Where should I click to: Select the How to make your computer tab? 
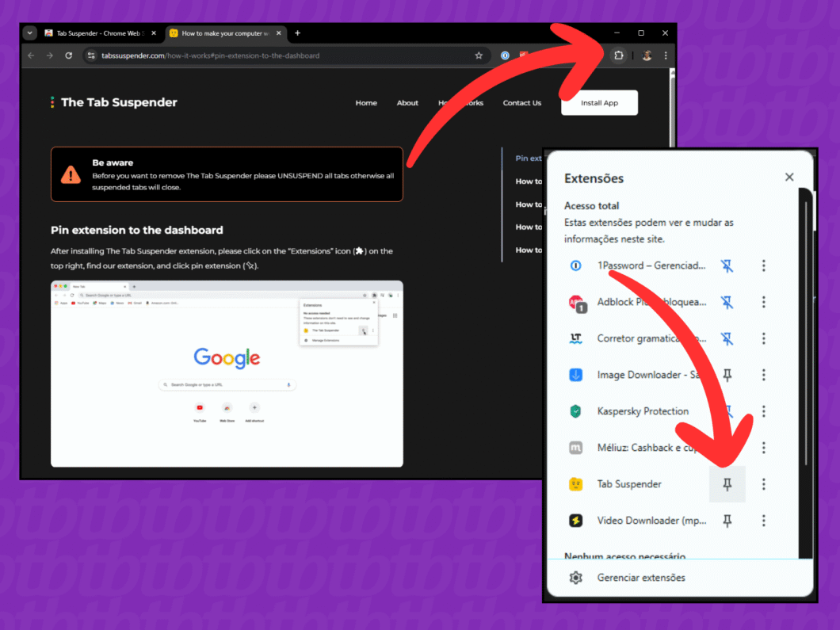tap(225, 33)
